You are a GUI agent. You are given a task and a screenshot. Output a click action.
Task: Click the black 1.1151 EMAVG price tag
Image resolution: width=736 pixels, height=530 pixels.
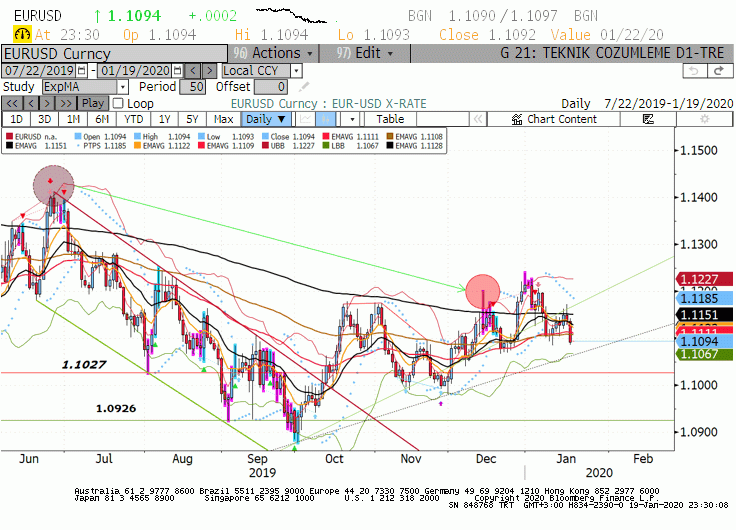[x=703, y=315]
